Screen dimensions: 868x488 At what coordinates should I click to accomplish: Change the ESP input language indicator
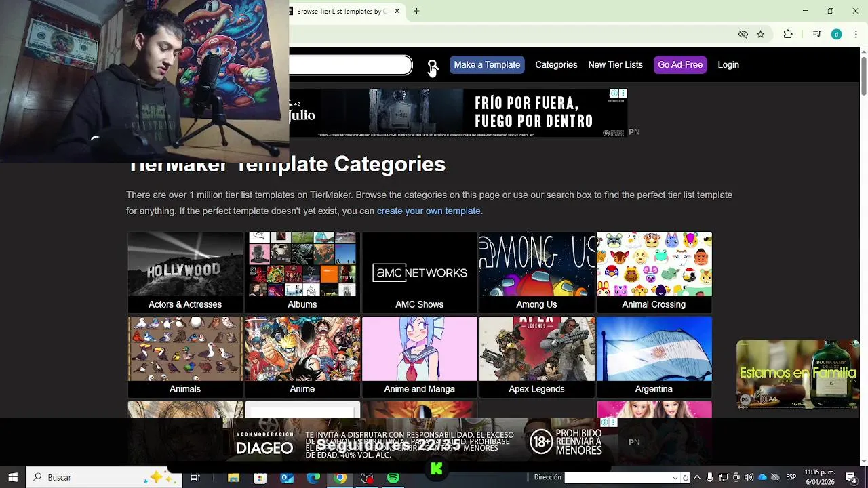point(791,478)
